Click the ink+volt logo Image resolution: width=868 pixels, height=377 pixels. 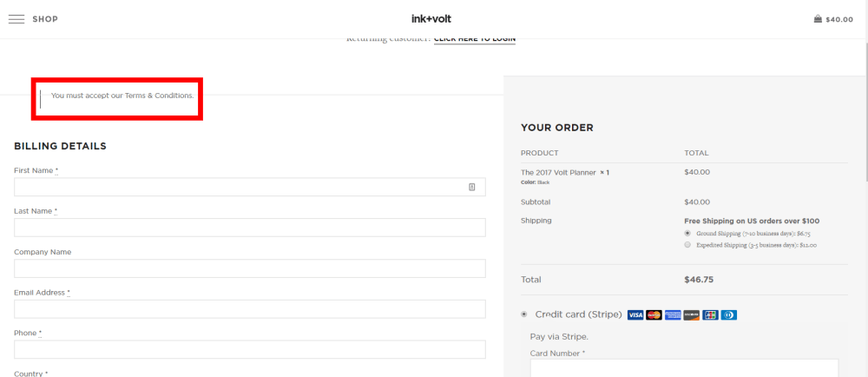[x=431, y=18]
